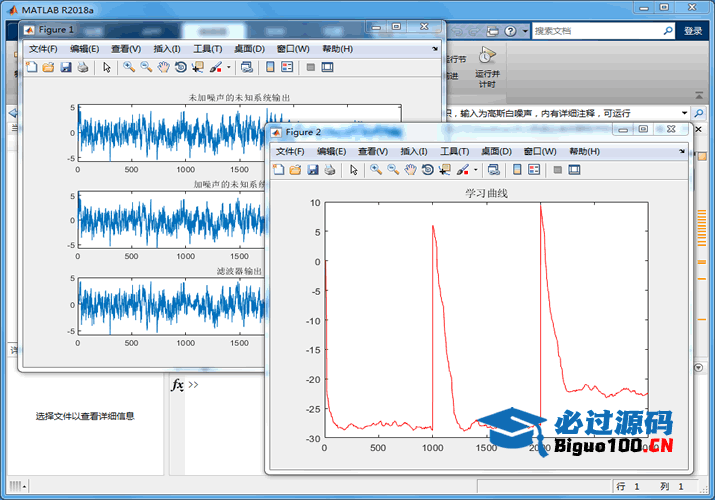Select Brush data tool in Figure 1
Viewport: 715px width, 500px height.
[x=215, y=67]
